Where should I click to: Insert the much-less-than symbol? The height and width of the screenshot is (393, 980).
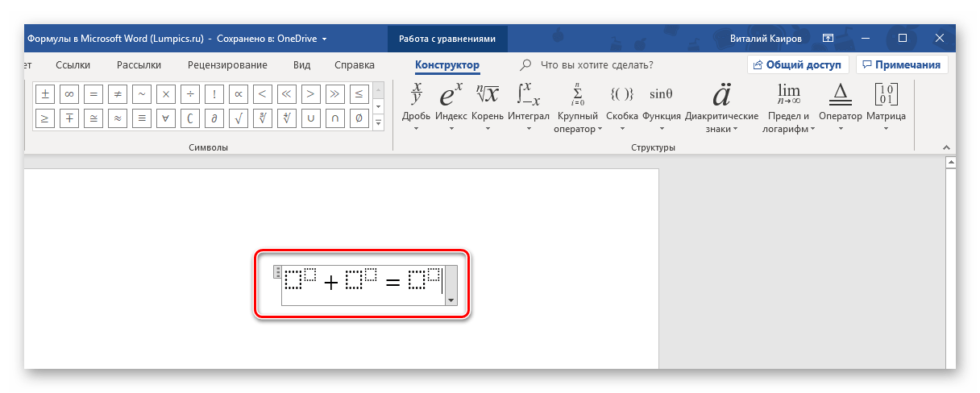coord(287,93)
